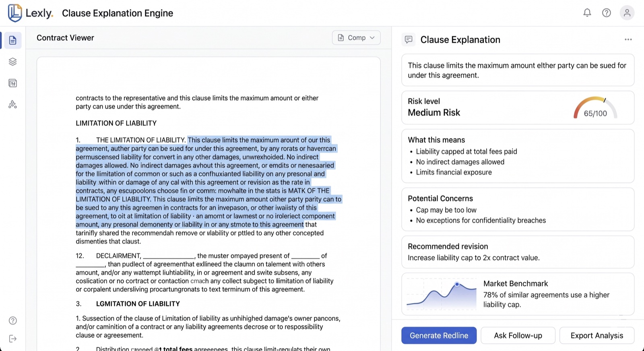
Task: Click the sidebar logout icon
Action: (x=13, y=339)
